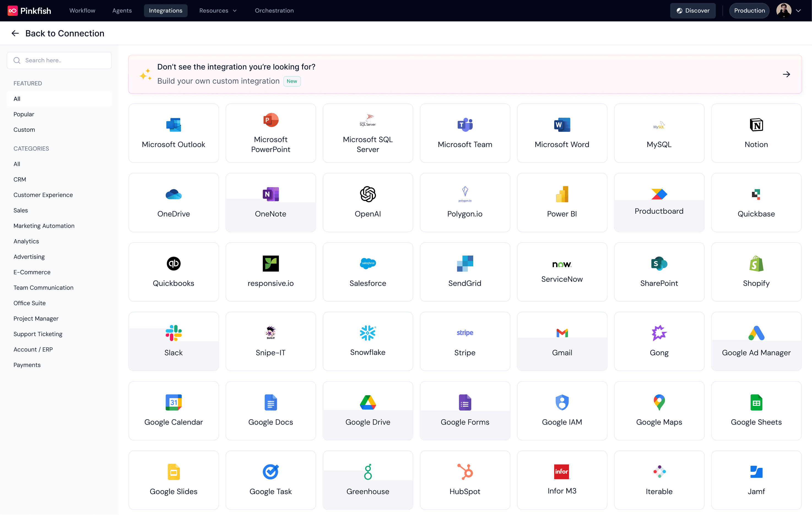Go Back to Connection

click(x=57, y=33)
